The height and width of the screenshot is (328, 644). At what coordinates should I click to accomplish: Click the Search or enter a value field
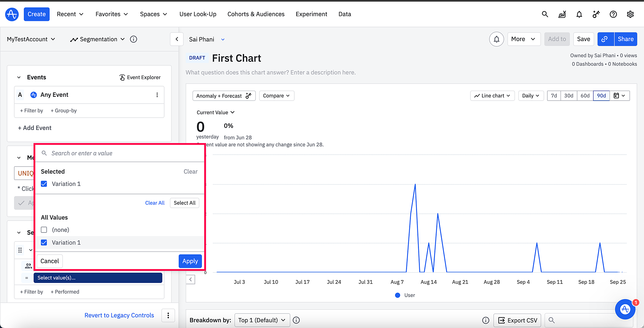click(122, 153)
